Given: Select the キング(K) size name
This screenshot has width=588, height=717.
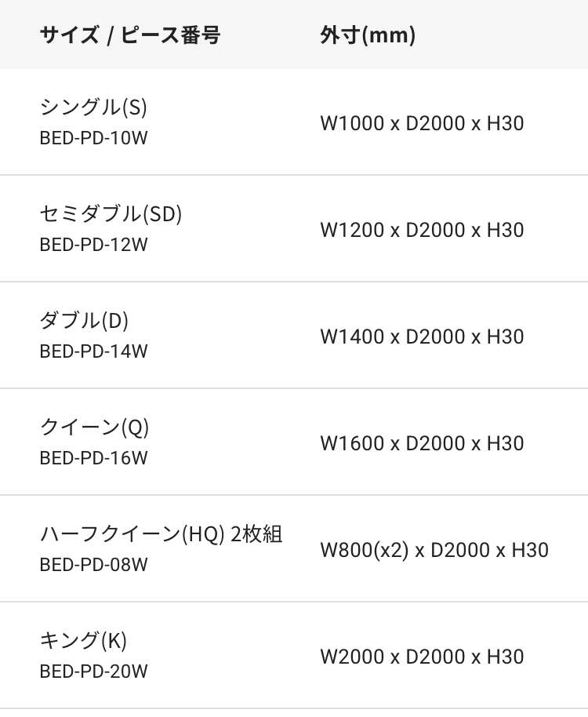Looking at the screenshot, I should 83,640.
